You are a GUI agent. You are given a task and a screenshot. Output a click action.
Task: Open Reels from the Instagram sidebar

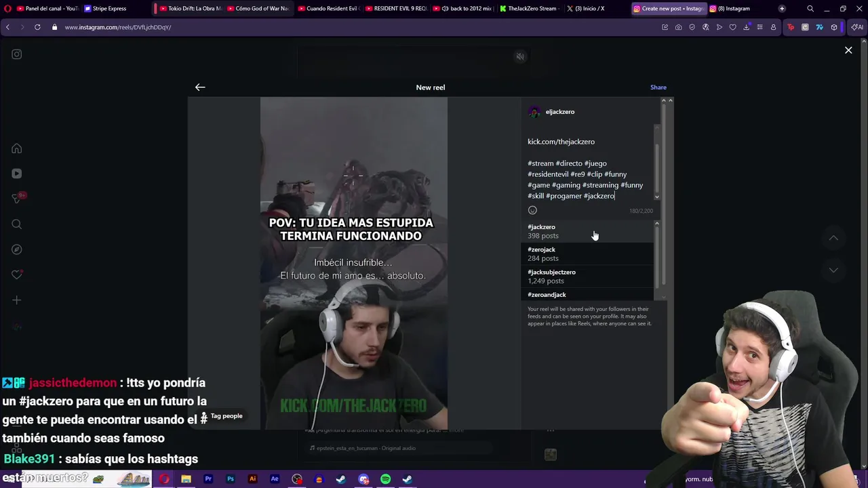17,174
